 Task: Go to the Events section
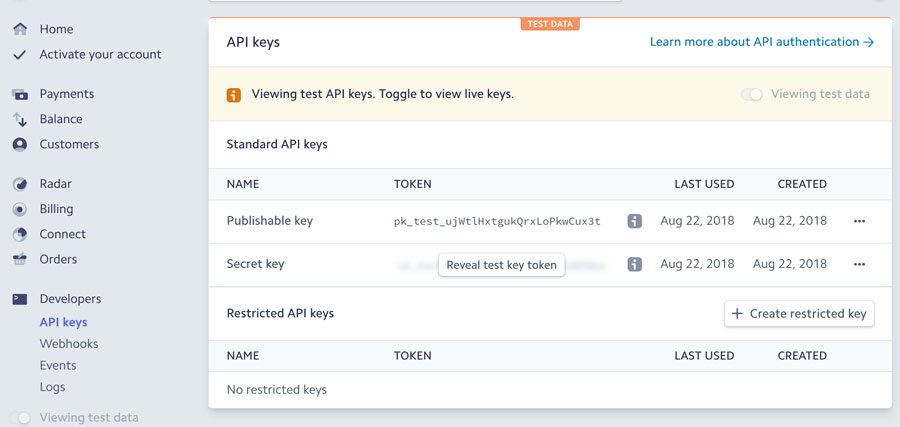(58, 366)
